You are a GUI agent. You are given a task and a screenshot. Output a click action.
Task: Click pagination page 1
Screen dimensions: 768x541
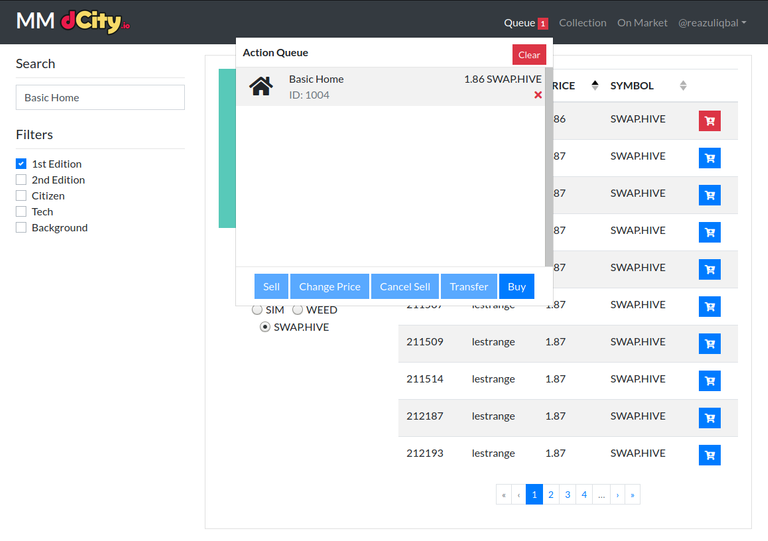pyautogui.click(x=534, y=494)
